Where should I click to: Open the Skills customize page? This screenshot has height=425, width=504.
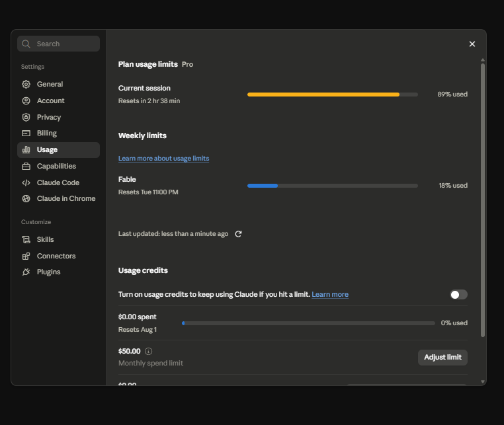[x=58, y=240]
